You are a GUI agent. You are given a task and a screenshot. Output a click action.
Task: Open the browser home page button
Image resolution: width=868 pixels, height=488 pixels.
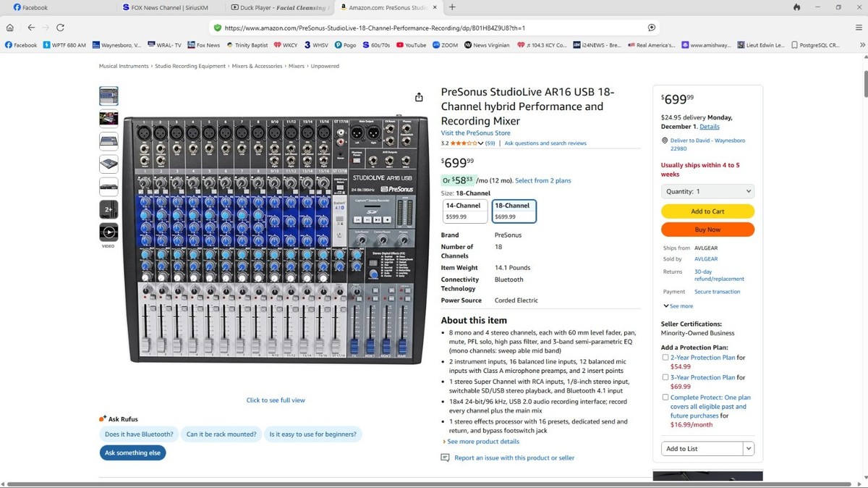(10, 28)
